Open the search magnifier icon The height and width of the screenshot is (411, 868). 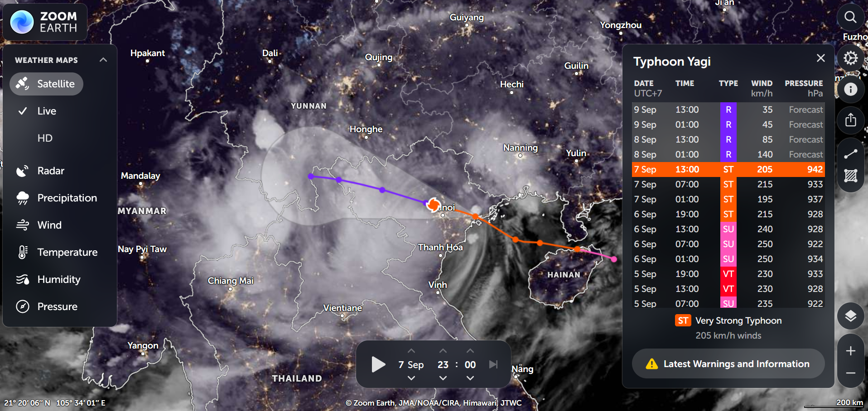[x=850, y=18]
